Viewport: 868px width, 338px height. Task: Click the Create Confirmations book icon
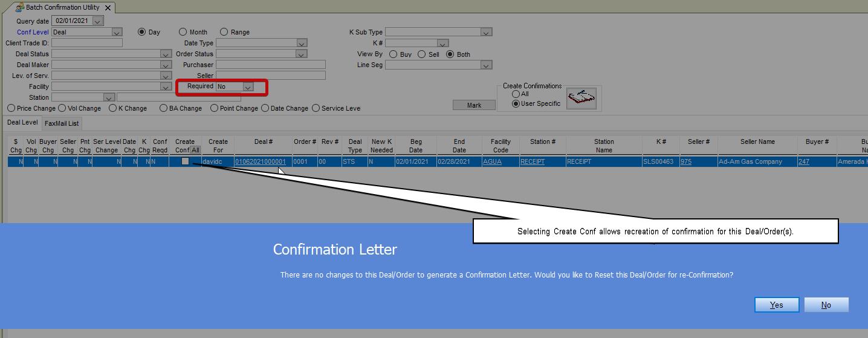(581, 99)
